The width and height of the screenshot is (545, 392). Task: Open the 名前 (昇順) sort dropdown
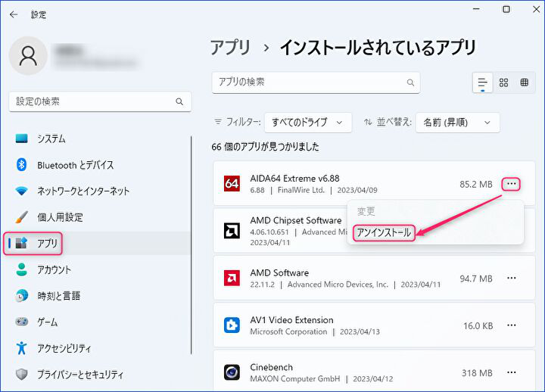(x=457, y=123)
